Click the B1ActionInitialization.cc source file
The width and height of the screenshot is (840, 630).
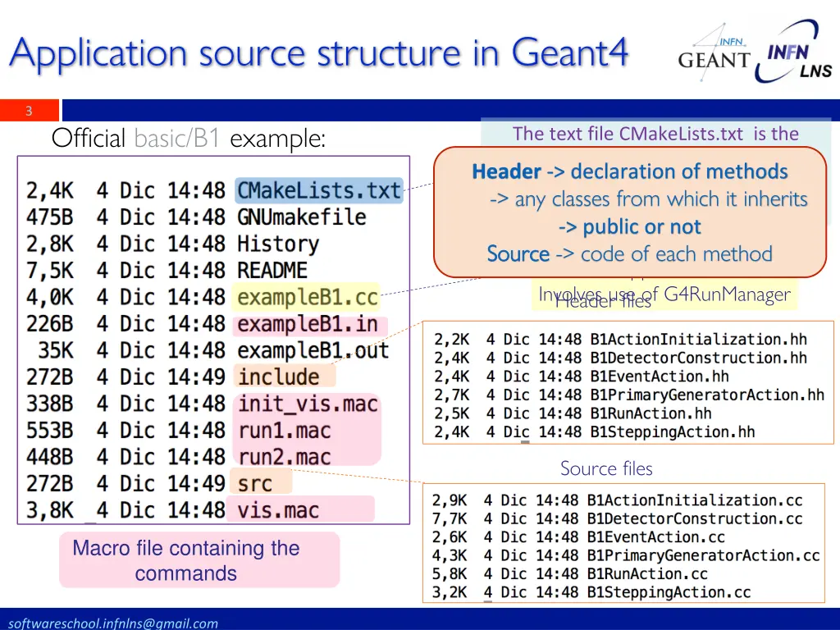(695, 500)
